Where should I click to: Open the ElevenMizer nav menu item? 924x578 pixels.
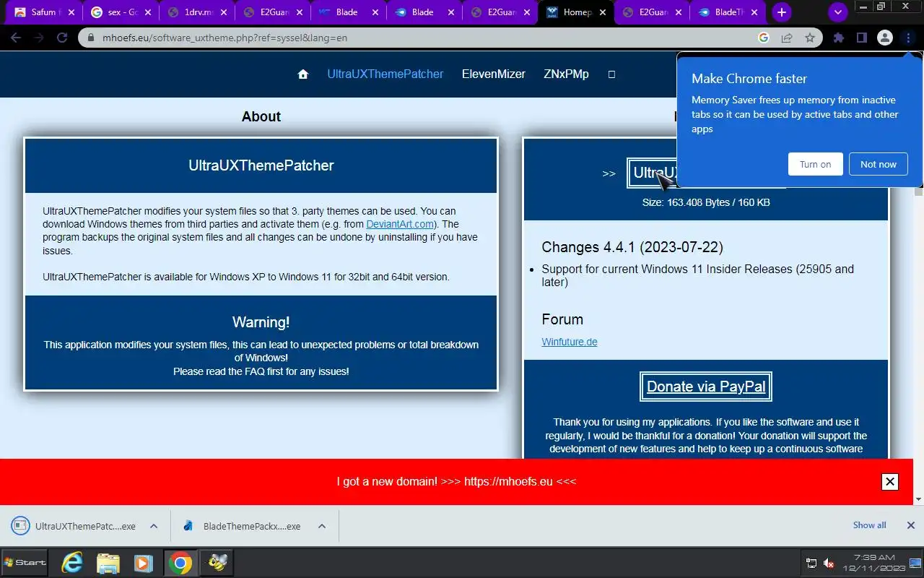click(494, 74)
